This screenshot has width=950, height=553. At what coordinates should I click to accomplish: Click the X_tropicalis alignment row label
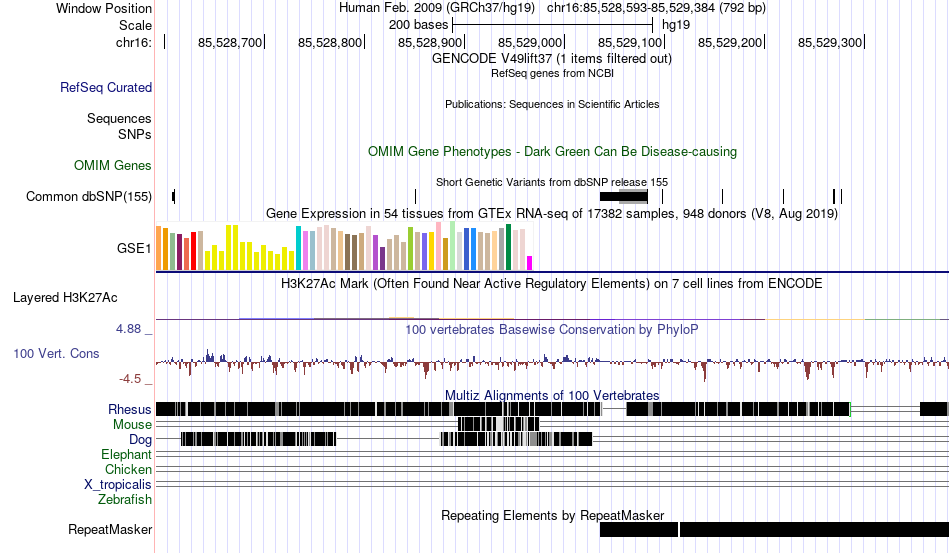[x=118, y=485]
